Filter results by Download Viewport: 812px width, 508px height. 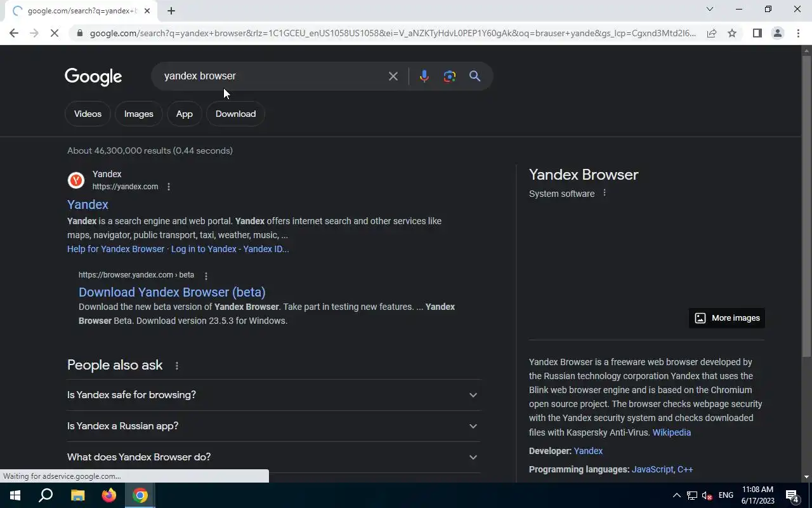click(x=236, y=114)
